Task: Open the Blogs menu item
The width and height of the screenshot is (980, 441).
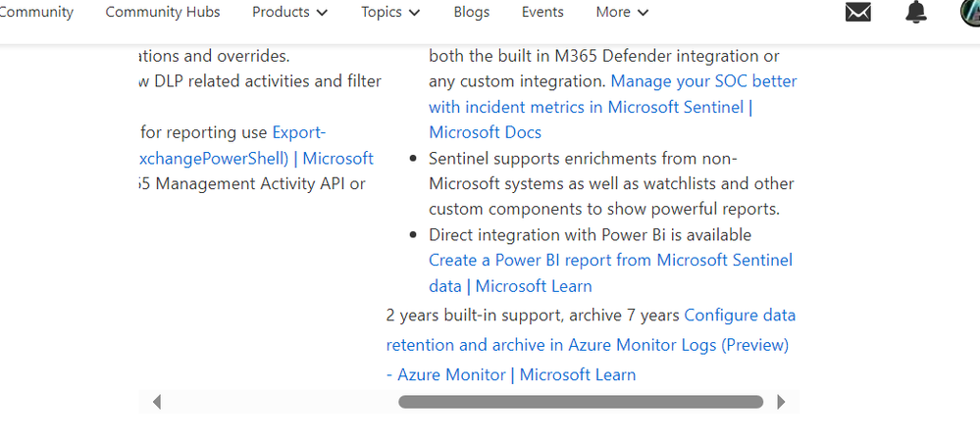Action: [x=472, y=13]
